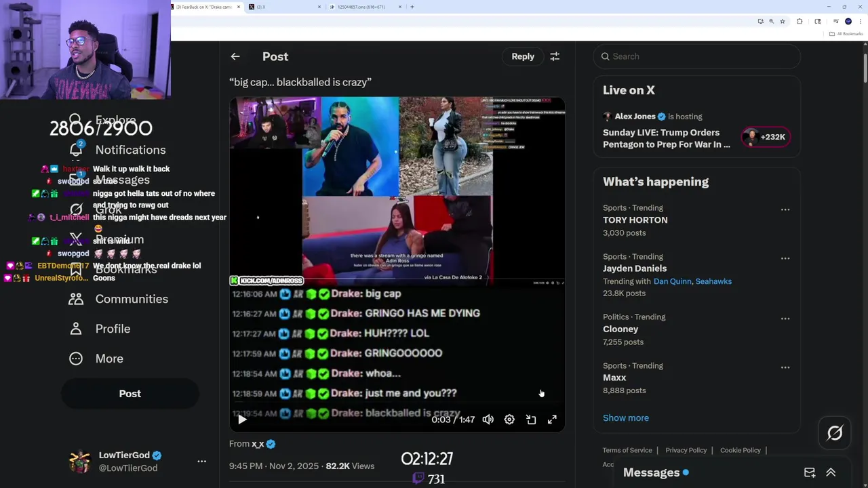The image size is (868, 488).
Task: Open Communities in the sidebar
Action: (132, 299)
